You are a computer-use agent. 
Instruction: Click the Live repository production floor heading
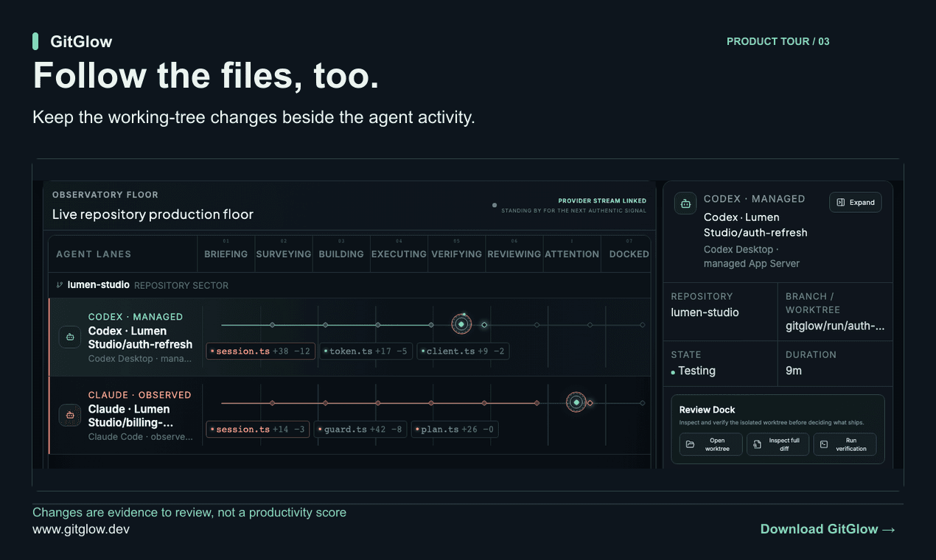tap(153, 214)
